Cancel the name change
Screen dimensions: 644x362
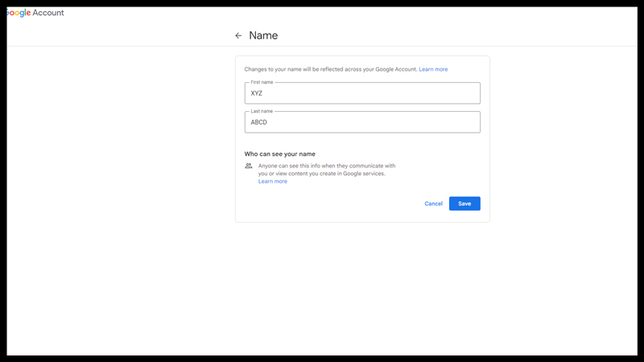pyautogui.click(x=433, y=204)
